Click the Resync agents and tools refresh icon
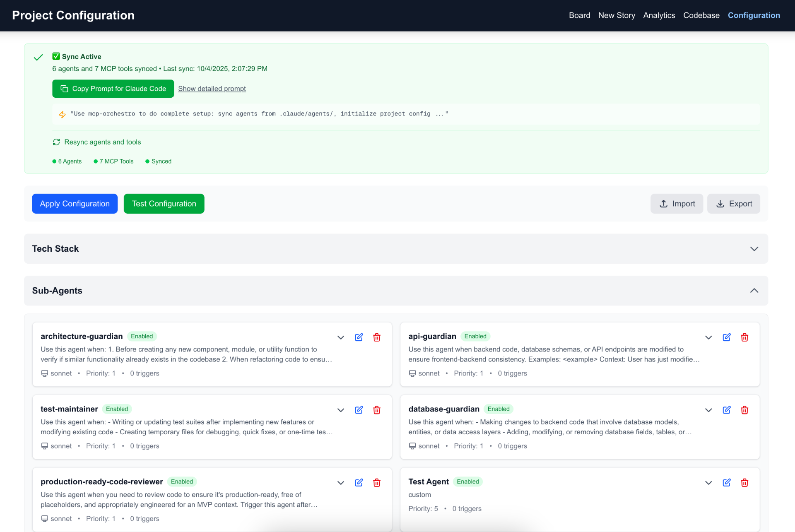This screenshot has height=532, width=795. pyautogui.click(x=56, y=142)
